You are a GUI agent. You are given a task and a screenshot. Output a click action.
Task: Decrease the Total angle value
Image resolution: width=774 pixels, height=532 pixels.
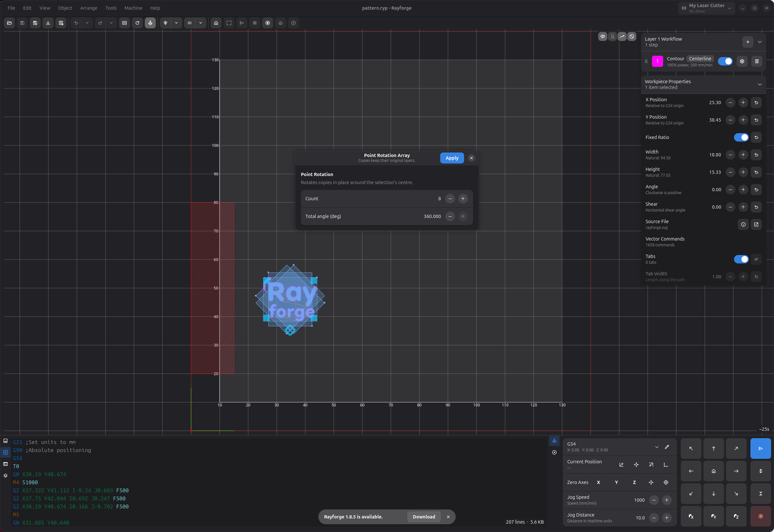point(450,216)
